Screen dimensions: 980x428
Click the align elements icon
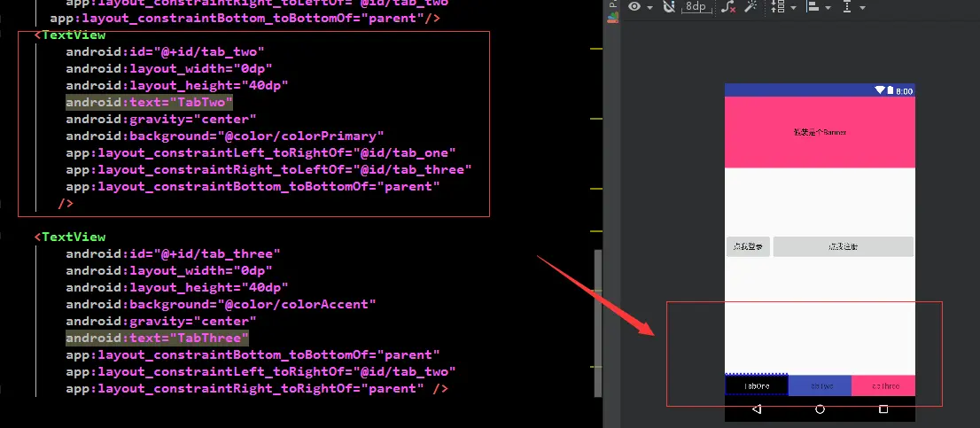point(813,7)
